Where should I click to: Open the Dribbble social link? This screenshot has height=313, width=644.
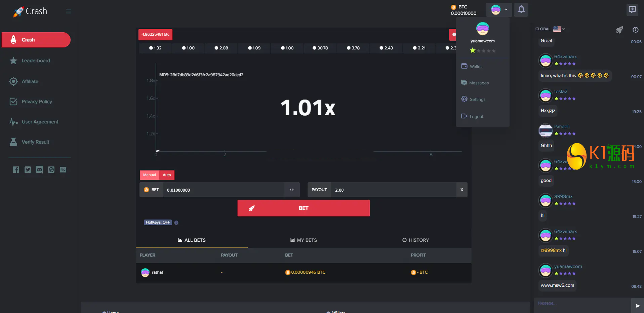click(x=51, y=170)
